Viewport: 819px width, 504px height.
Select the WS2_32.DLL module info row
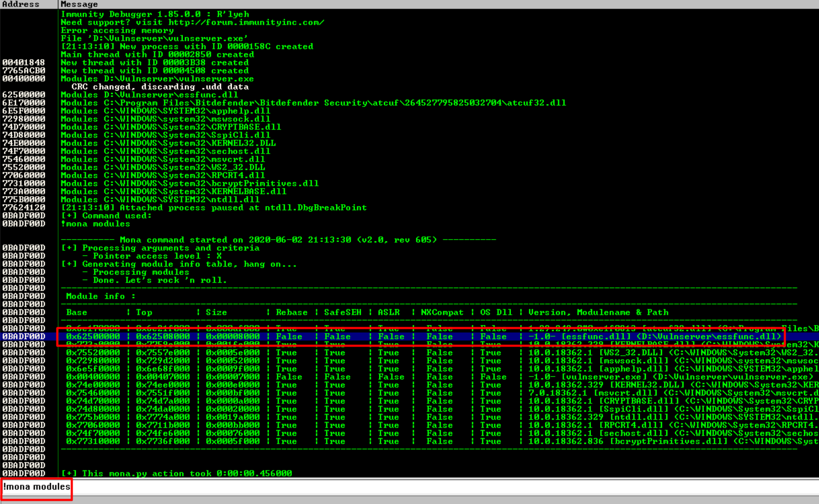(x=439, y=353)
